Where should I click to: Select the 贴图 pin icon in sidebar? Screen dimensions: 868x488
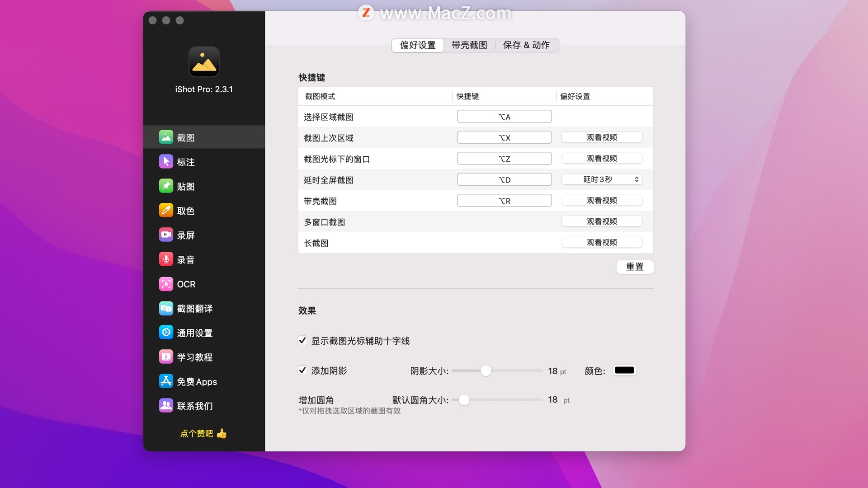click(x=166, y=186)
